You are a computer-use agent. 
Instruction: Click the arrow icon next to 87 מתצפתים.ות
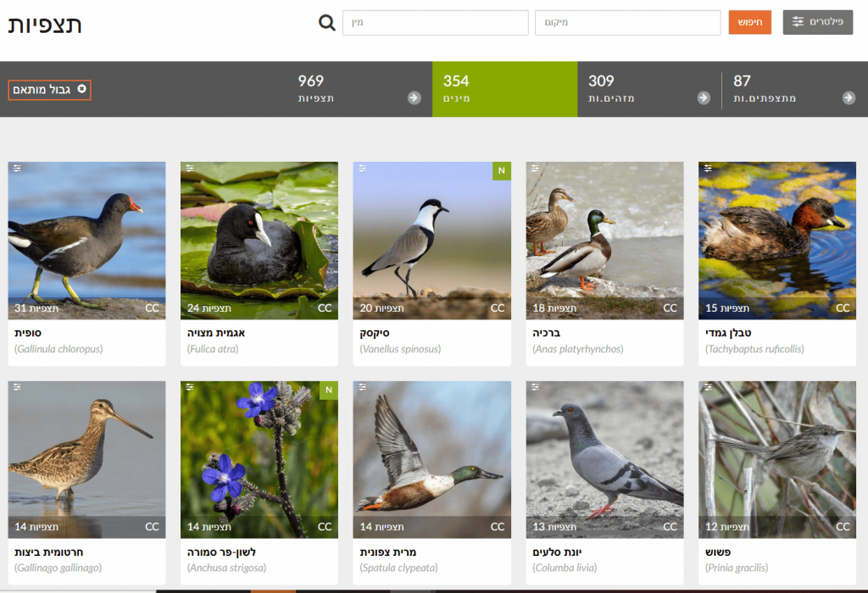849,98
